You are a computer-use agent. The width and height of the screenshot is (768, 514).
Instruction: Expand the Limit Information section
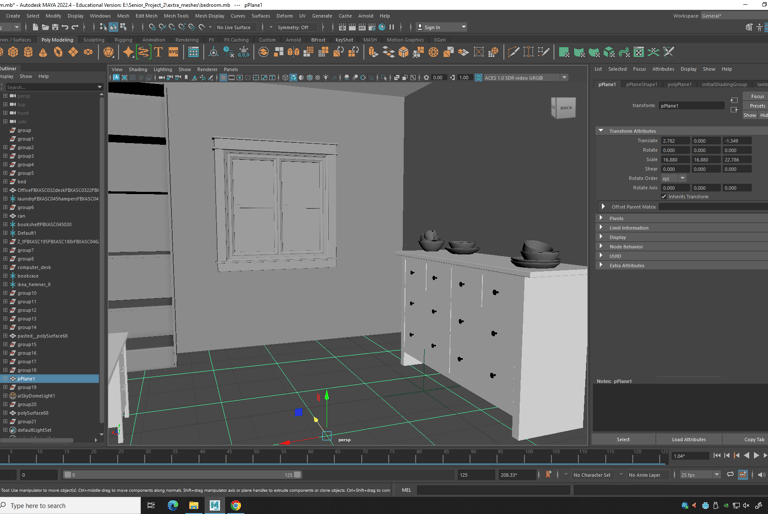[x=601, y=227]
